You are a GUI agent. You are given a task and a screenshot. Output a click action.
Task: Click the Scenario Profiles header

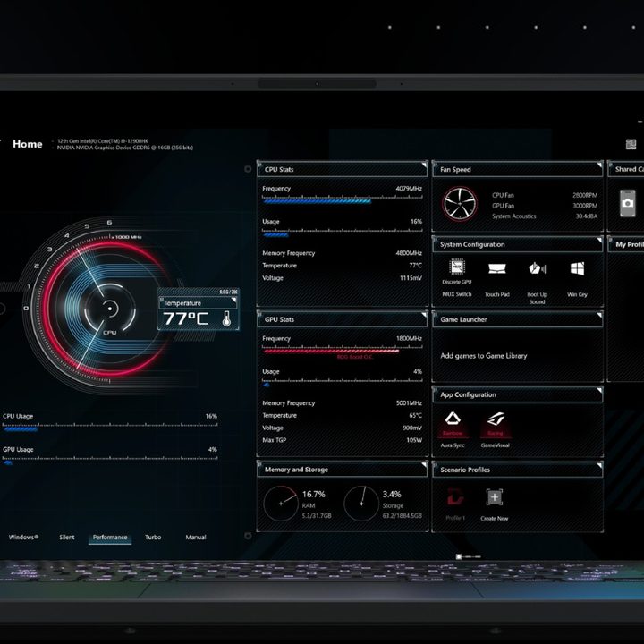(518, 470)
